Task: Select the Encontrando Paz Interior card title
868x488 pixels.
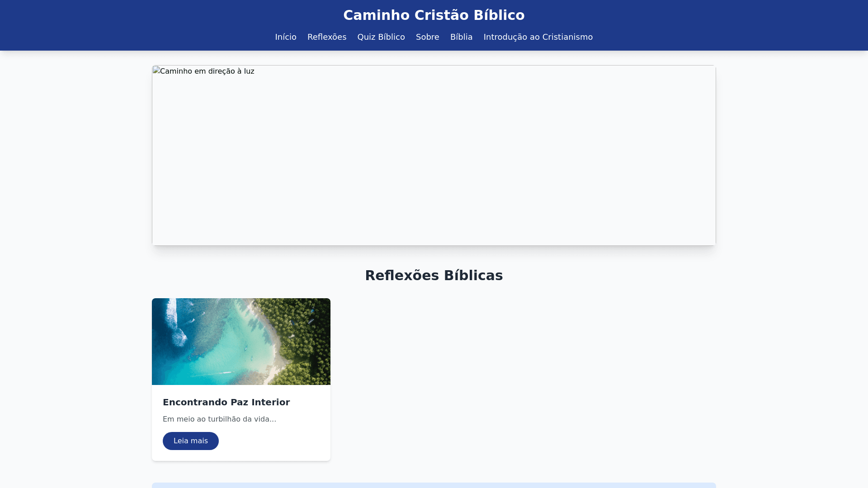Action: coord(226,402)
